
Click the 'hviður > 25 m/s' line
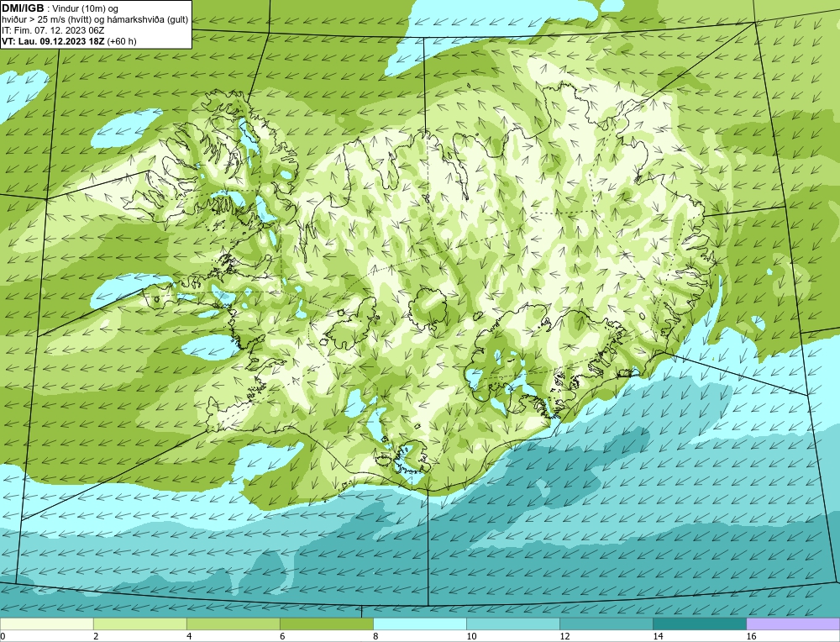pos(95,20)
